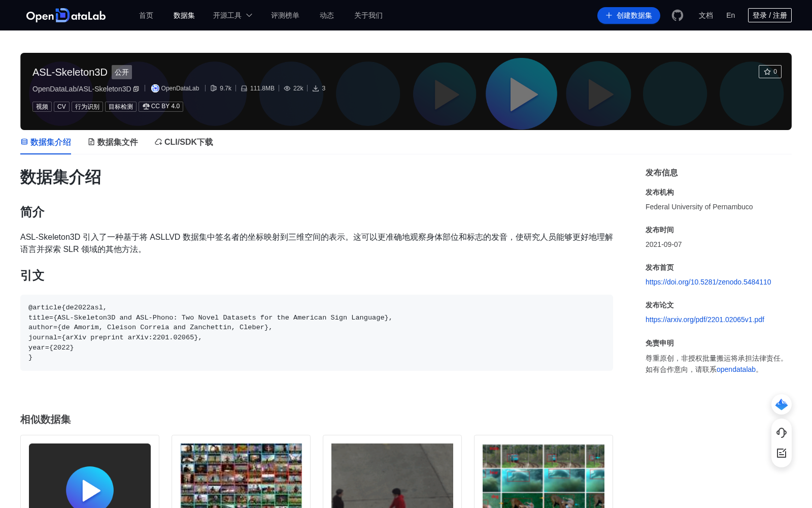The height and width of the screenshot is (508, 812).
Task: Open the 数据集 navigation item
Action: tap(184, 15)
